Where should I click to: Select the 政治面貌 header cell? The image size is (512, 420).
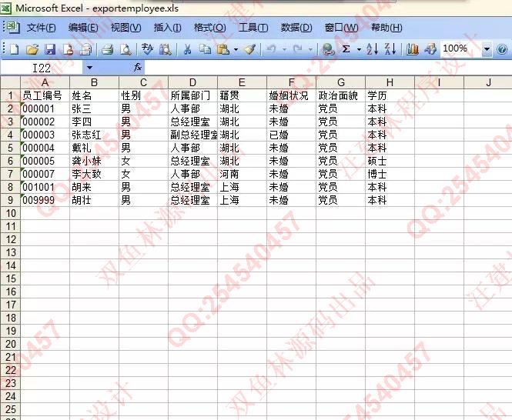coord(340,95)
